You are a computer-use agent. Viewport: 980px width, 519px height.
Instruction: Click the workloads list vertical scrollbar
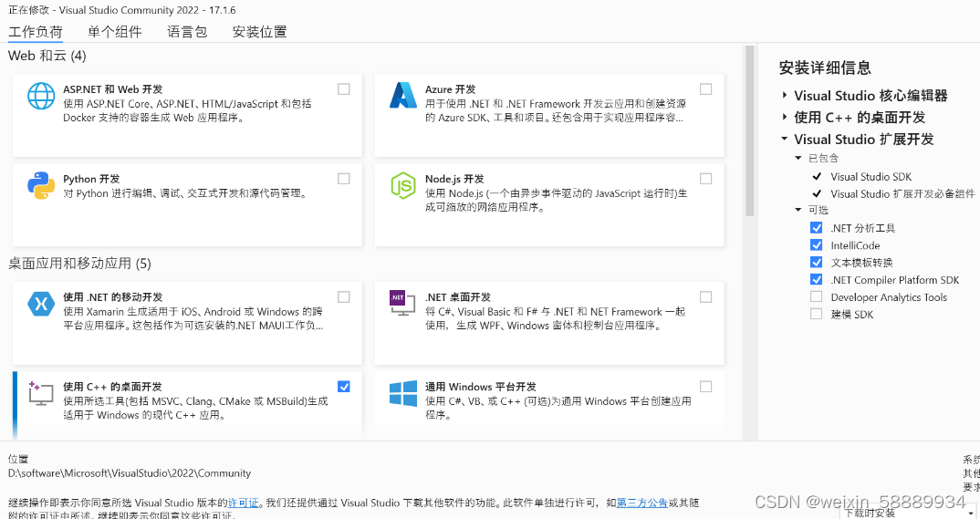click(x=750, y=131)
